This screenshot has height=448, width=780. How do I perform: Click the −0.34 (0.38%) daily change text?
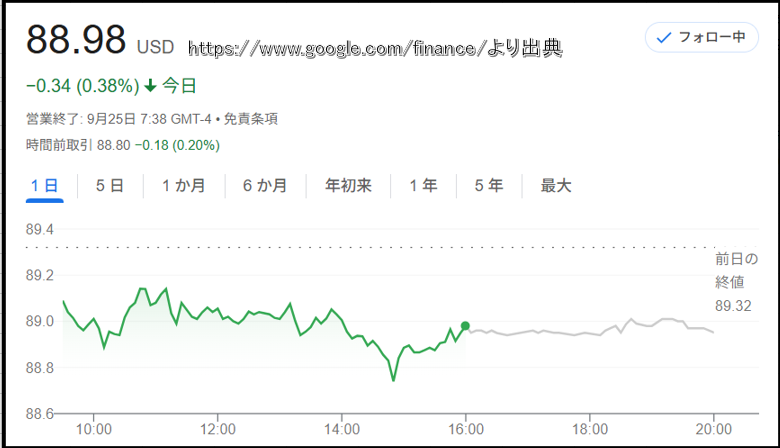coord(82,85)
